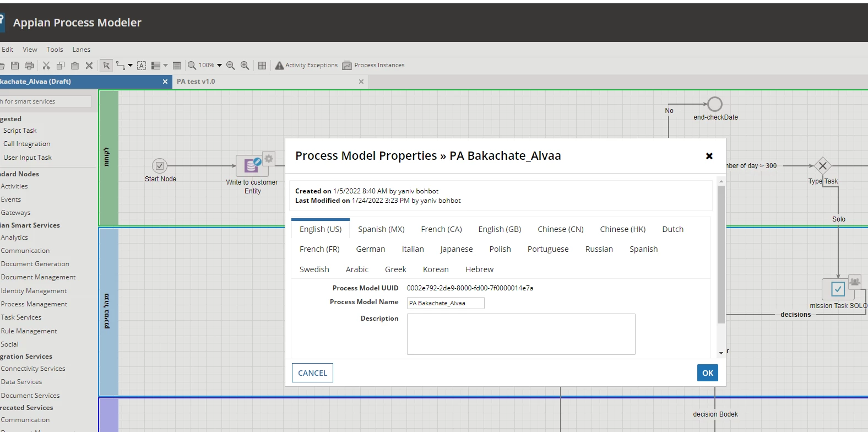The width and height of the screenshot is (868, 432).
Task: Select the mission Task SOLO node
Action: point(838,289)
